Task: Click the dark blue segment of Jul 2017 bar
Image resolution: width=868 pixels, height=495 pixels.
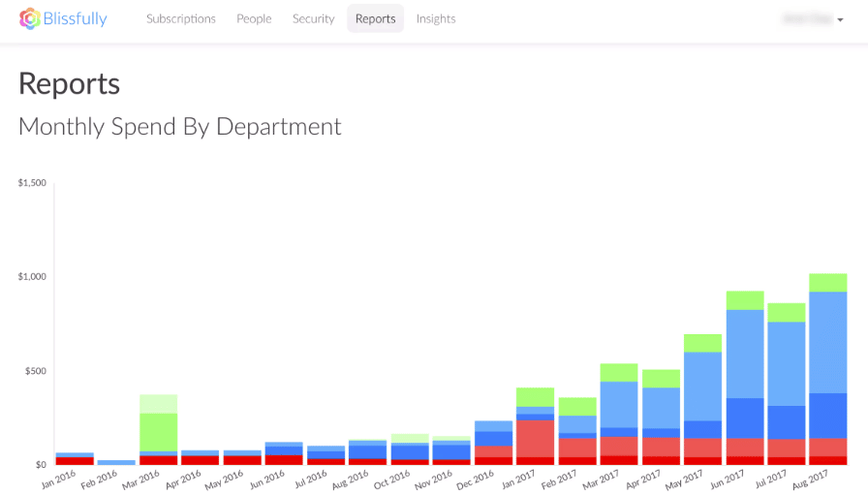Action: click(787, 422)
